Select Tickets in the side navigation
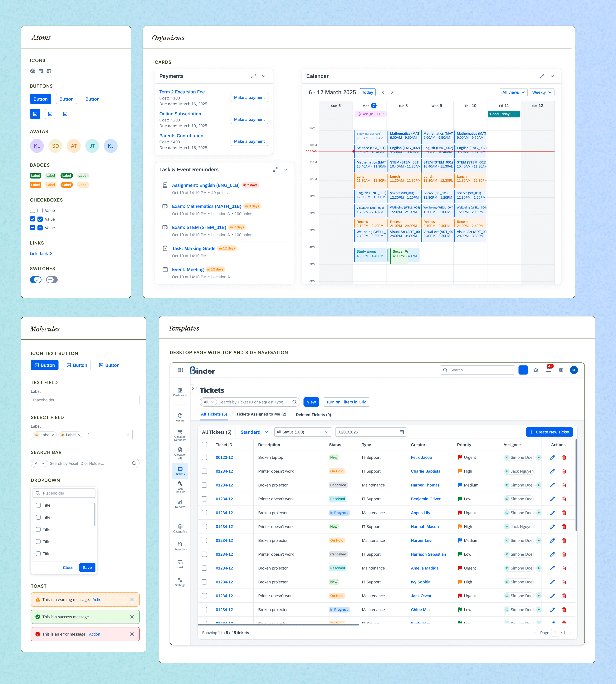The height and width of the screenshot is (684, 616). click(180, 471)
